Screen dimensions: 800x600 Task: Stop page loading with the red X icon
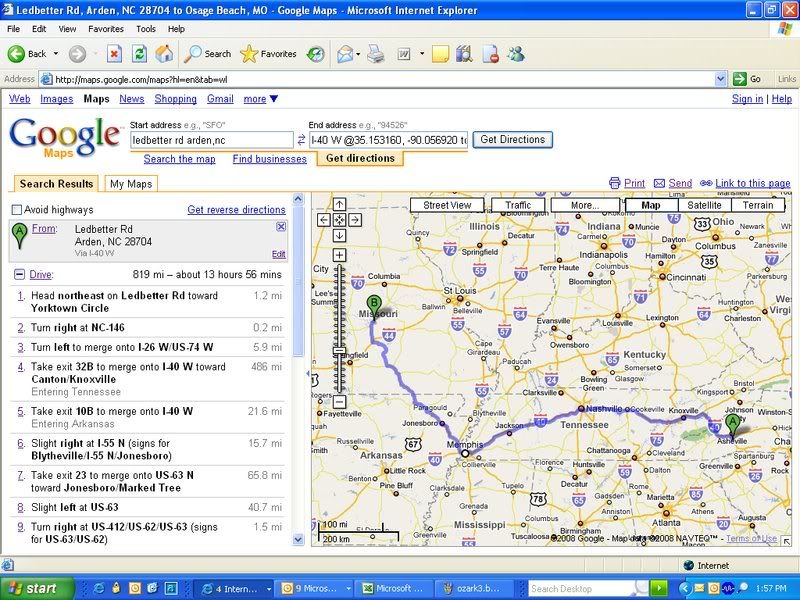coord(114,54)
